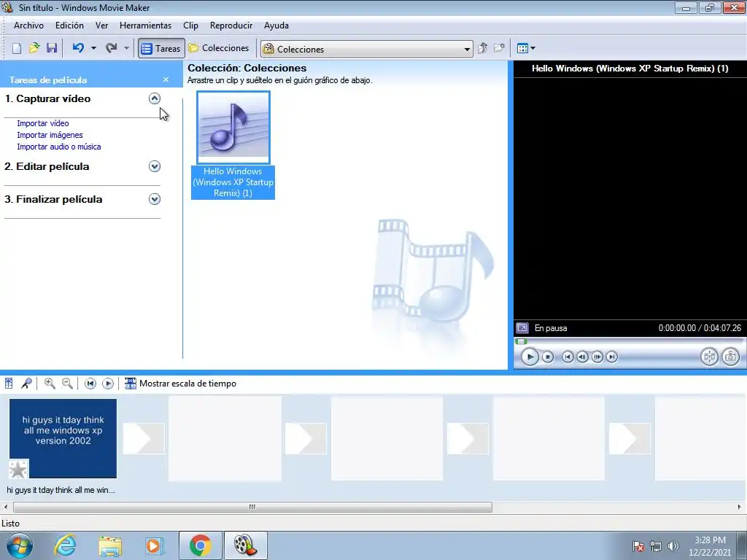
Task: Click first transition cell after title clip
Action: pos(144,438)
